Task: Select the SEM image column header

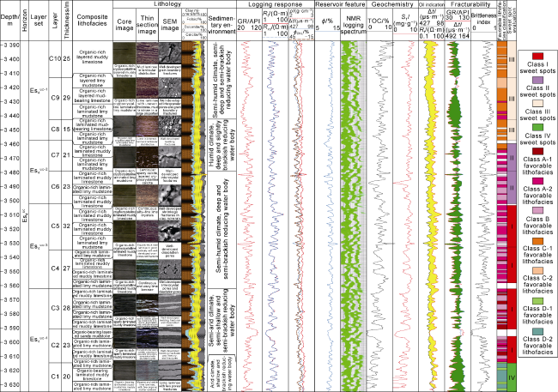Action: point(170,24)
